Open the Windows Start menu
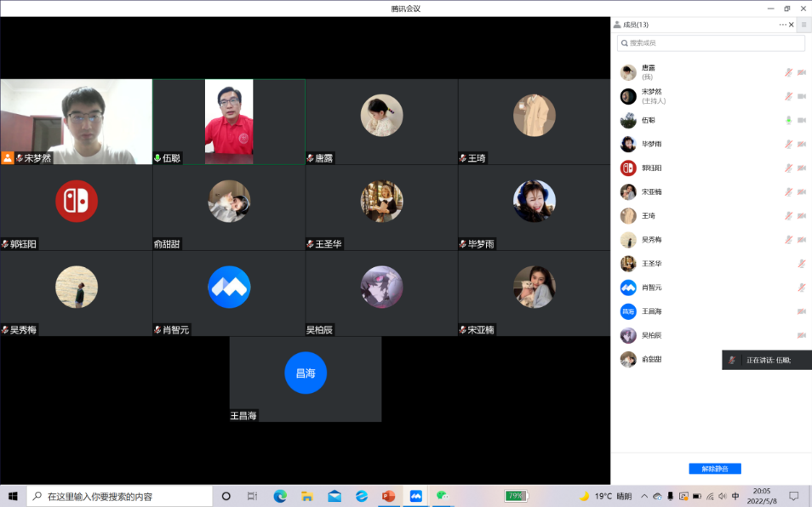Screen dimensions: 812x507 (x=13, y=496)
